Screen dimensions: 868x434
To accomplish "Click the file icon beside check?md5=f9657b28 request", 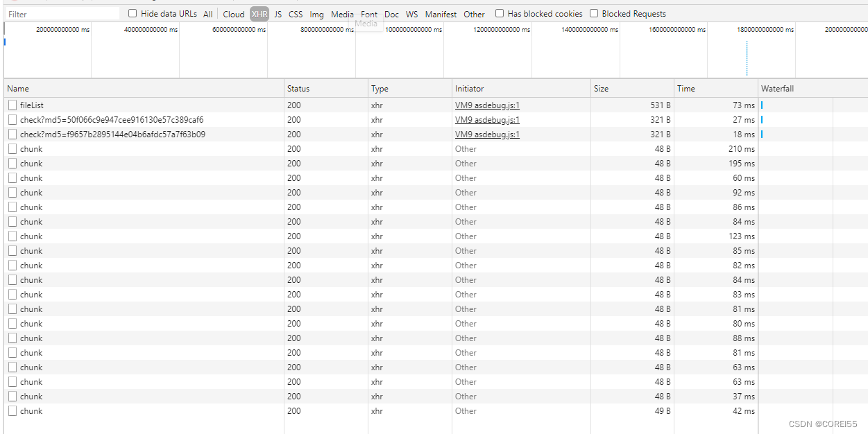I will coord(12,134).
